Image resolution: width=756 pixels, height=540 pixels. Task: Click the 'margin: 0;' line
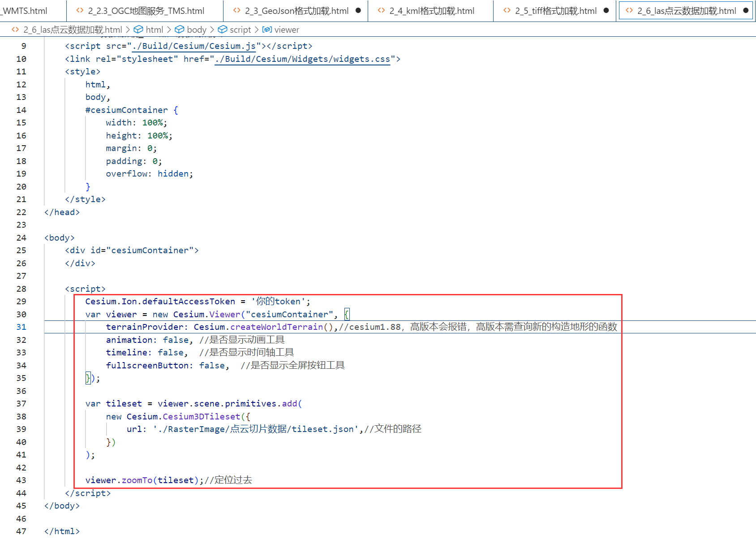131,148
